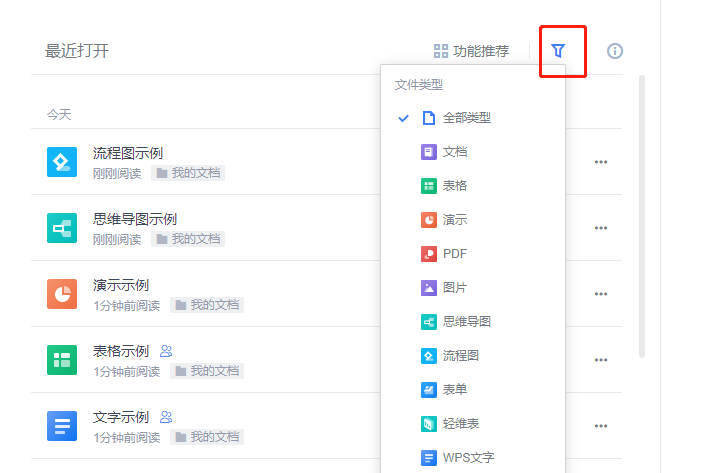Click the red PDF icon in menu

[x=428, y=253]
